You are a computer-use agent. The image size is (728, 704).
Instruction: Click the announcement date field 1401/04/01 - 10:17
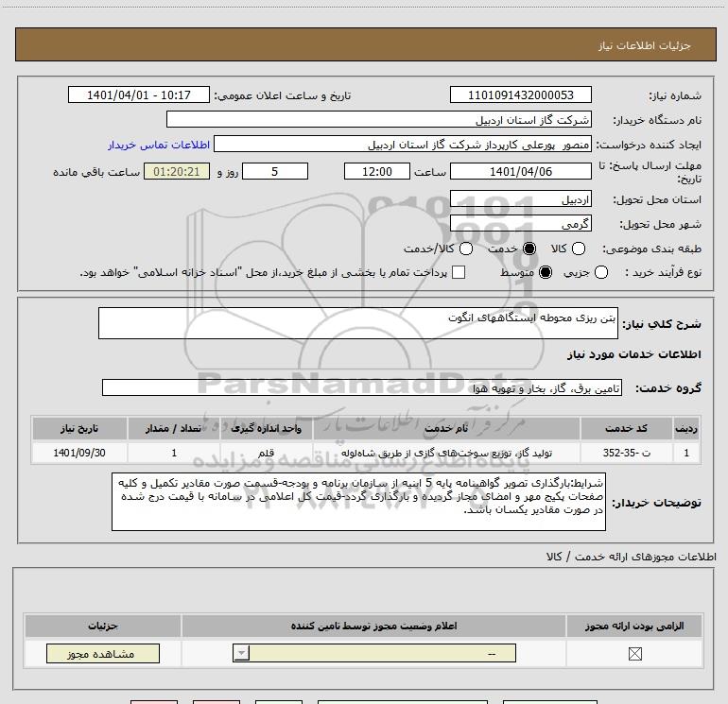click(139, 95)
